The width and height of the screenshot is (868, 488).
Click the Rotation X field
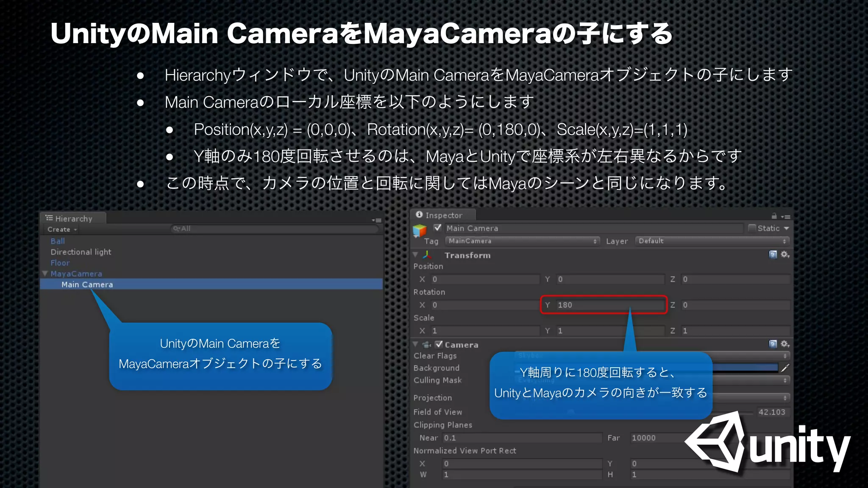pos(485,305)
